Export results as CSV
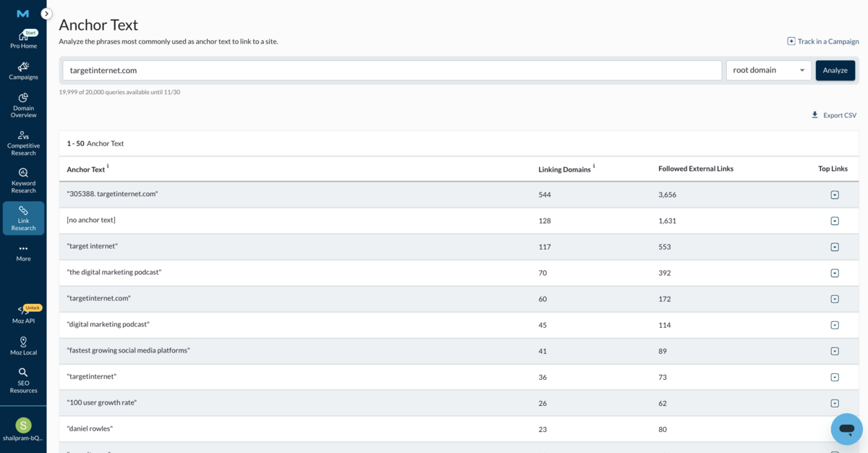Screen dimensions: 868x453 (x=833, y=115)
